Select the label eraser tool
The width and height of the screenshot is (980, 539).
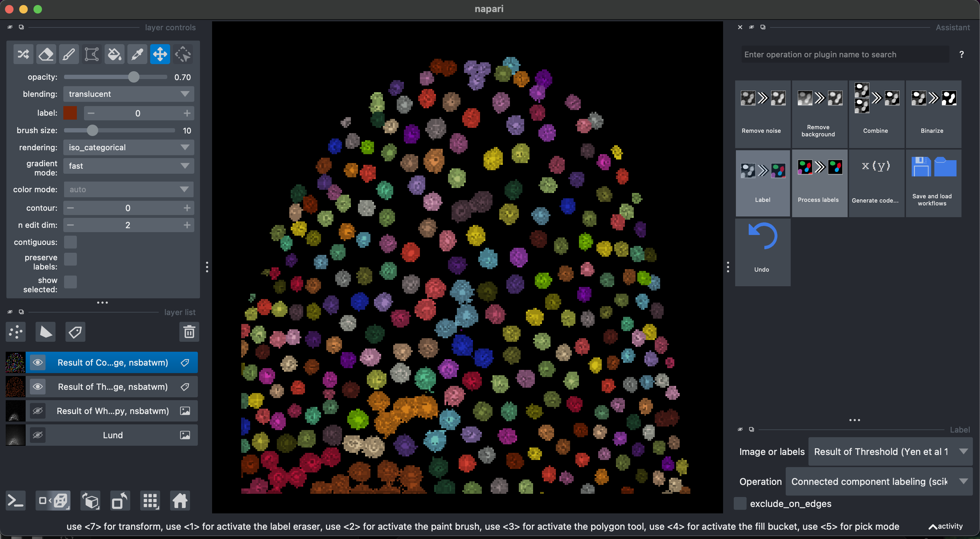46,54
